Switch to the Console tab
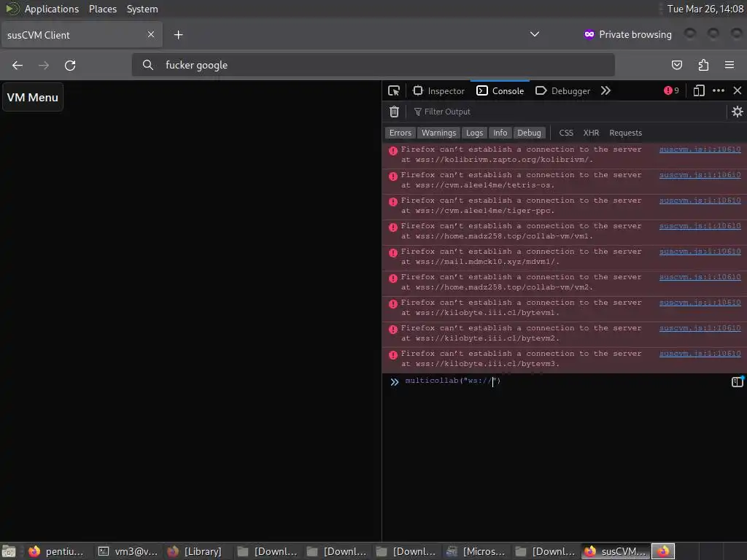747x560 pixels. click(x=500, y=91)
